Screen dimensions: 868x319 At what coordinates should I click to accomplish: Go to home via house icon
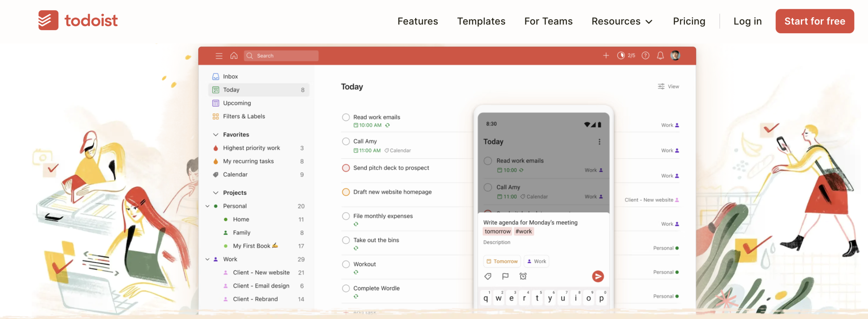coord(234,55)
